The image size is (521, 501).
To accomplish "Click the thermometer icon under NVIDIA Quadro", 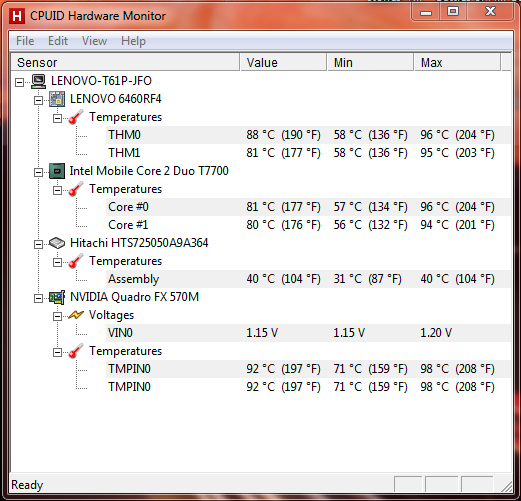I will coord(76,351).
